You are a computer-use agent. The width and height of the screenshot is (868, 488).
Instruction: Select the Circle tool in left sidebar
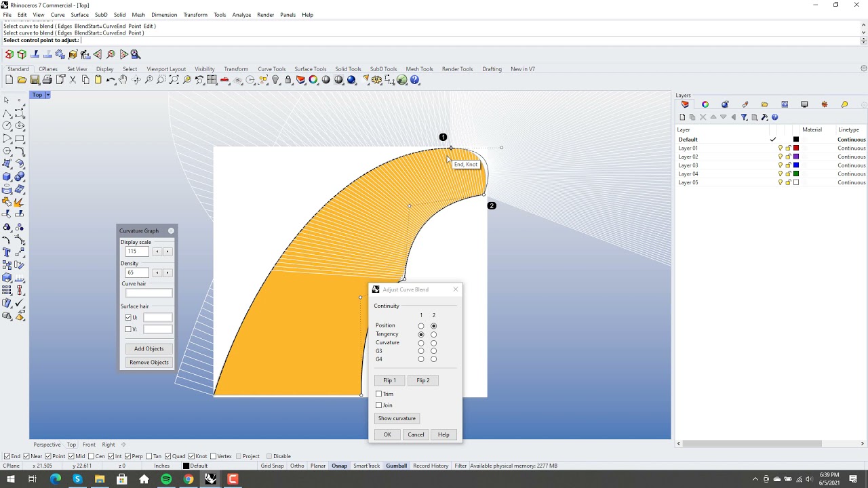point(7,125)
